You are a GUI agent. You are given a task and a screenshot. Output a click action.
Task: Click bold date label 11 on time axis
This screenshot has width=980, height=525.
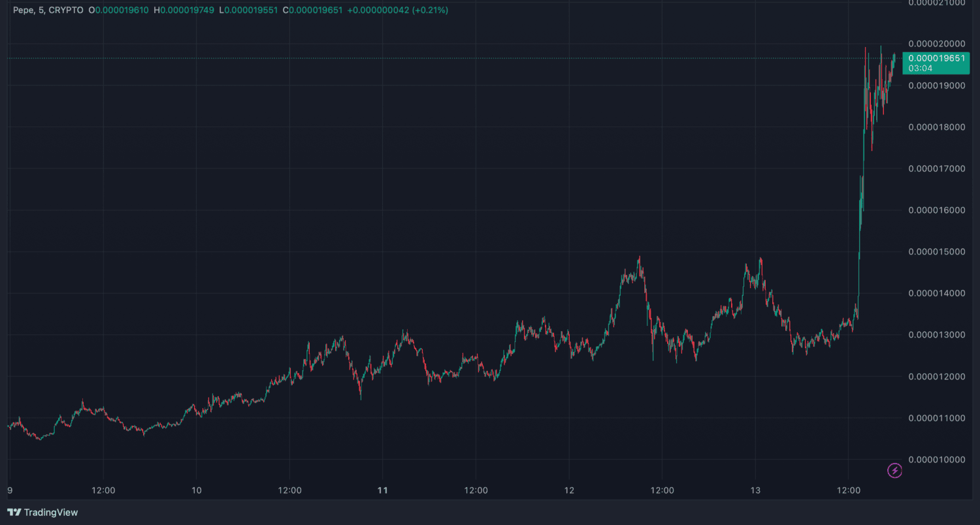tap(383, 490)
